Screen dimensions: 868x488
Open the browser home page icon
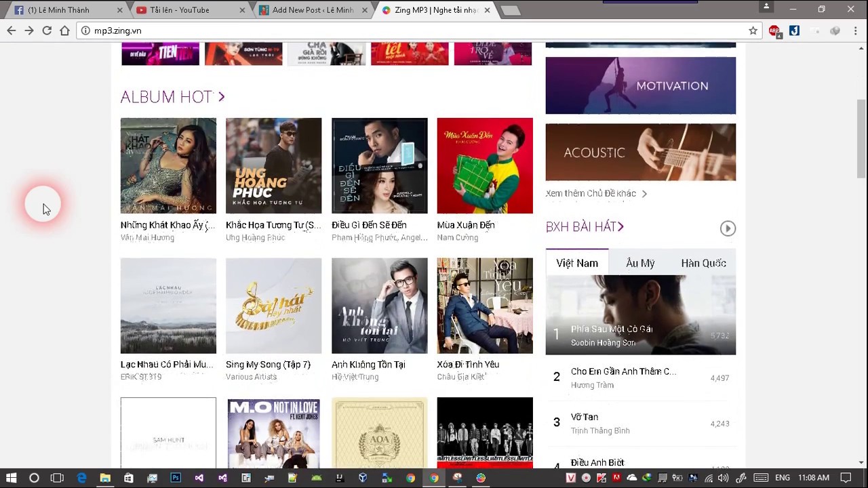(x=64, y=30)
